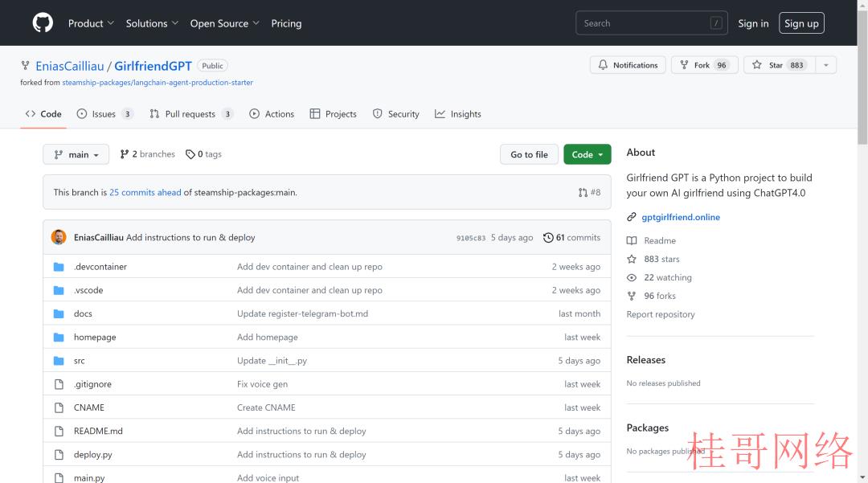
Task: Switch to the Projects tab
Action: (334, 114)
